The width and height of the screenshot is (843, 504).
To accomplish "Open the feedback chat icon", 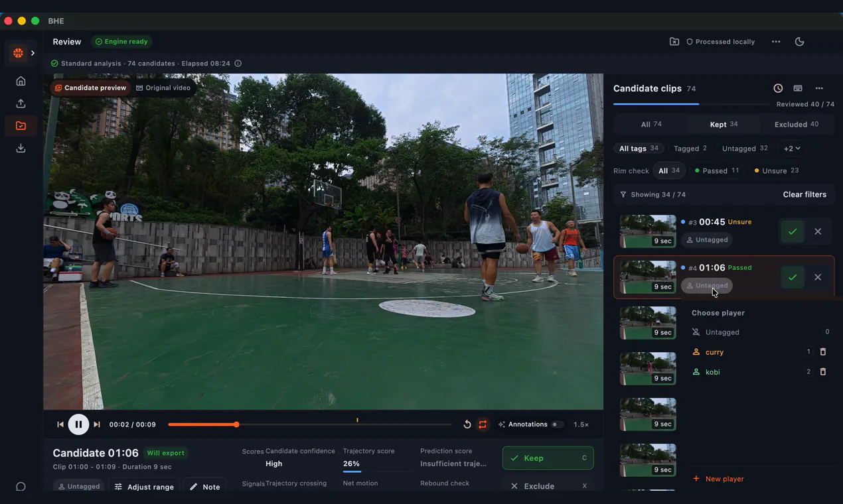I will click(x=21, y=486).
